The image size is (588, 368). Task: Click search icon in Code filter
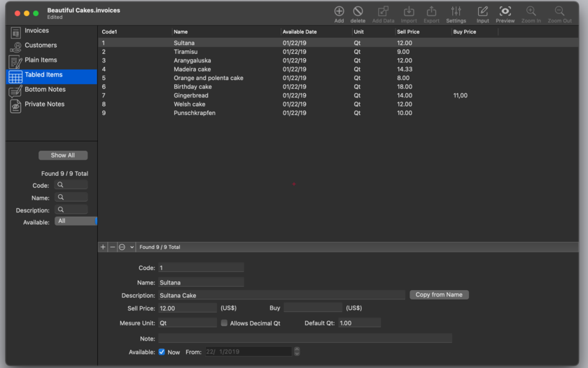coord(60,185)
